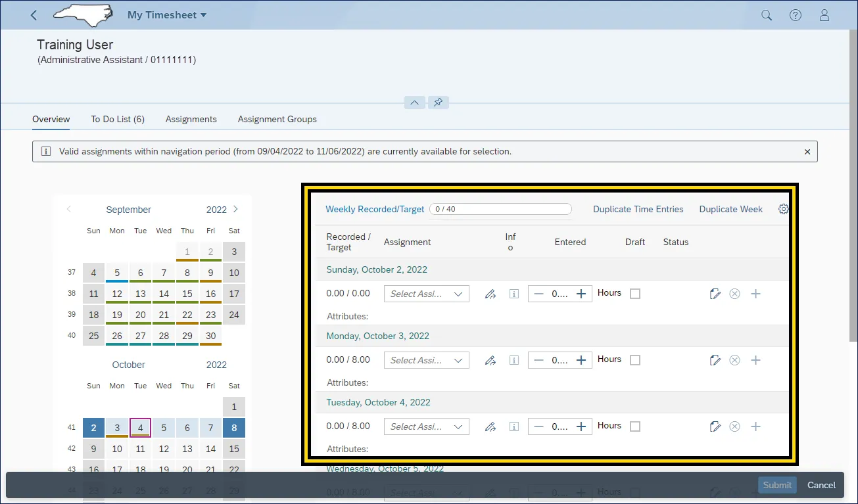Toggle Draft checkbox for Monday, October 3
858x504 pixels.
[x=635, y=360]
